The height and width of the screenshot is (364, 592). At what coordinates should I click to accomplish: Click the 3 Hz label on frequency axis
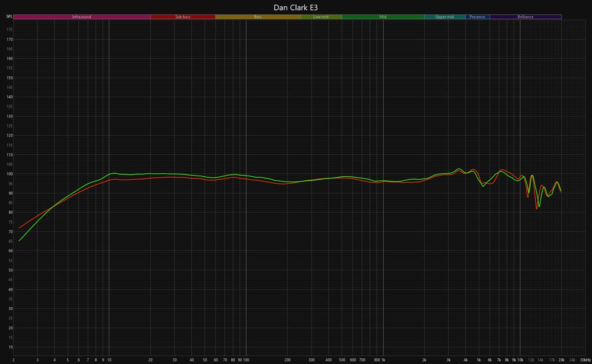38,359
